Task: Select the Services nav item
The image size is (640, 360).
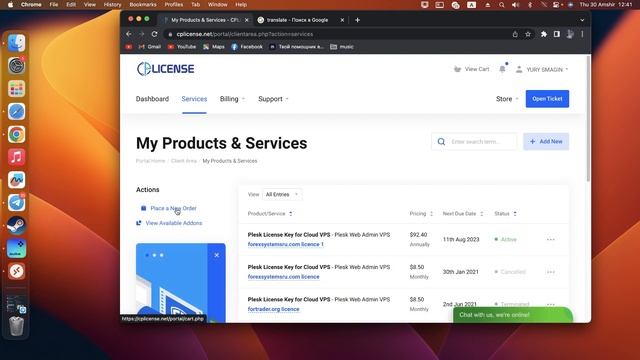Action: [x=194, y=99]
